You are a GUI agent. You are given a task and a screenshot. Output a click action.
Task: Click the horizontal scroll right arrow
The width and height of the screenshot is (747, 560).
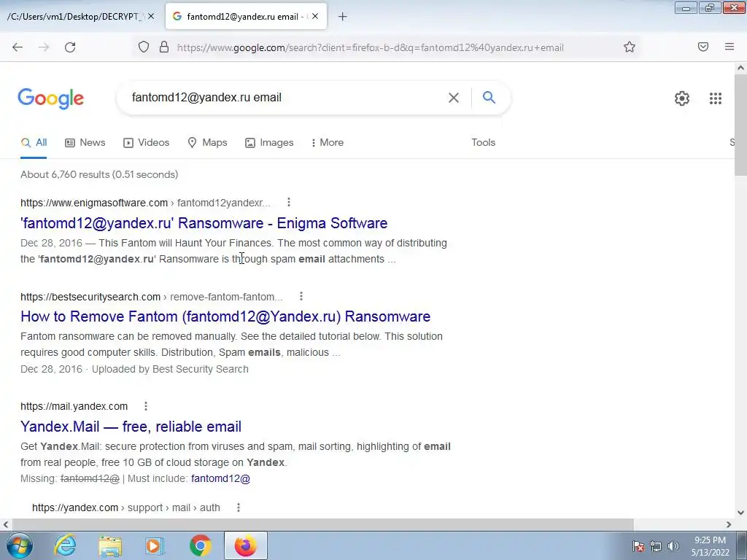coord(729,524)
